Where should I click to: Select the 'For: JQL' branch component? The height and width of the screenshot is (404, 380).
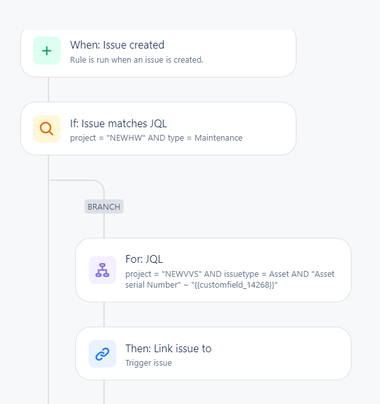pyautogui.click(x=213, y=270)
